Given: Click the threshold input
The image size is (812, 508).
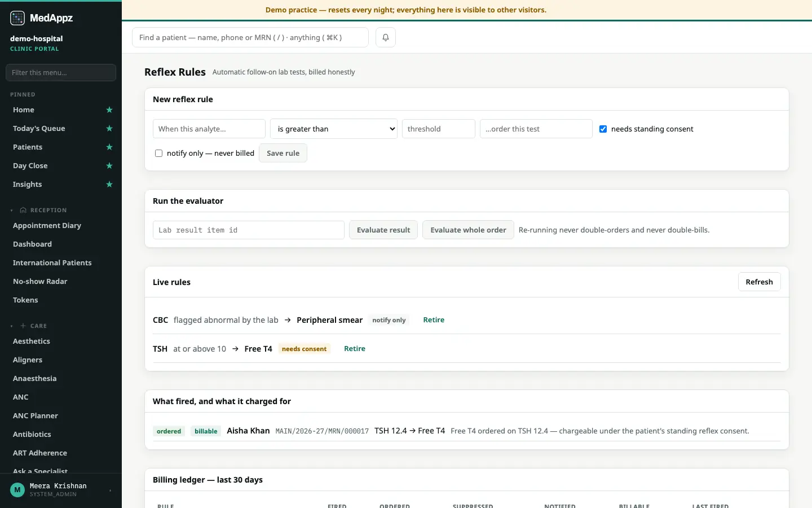Looking at the screenshot, I should (x=439, y=129).
